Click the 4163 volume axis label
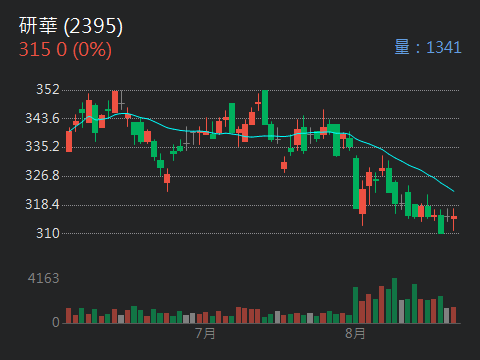Viewport: 480px width, 360px height. tap(44, 278)
